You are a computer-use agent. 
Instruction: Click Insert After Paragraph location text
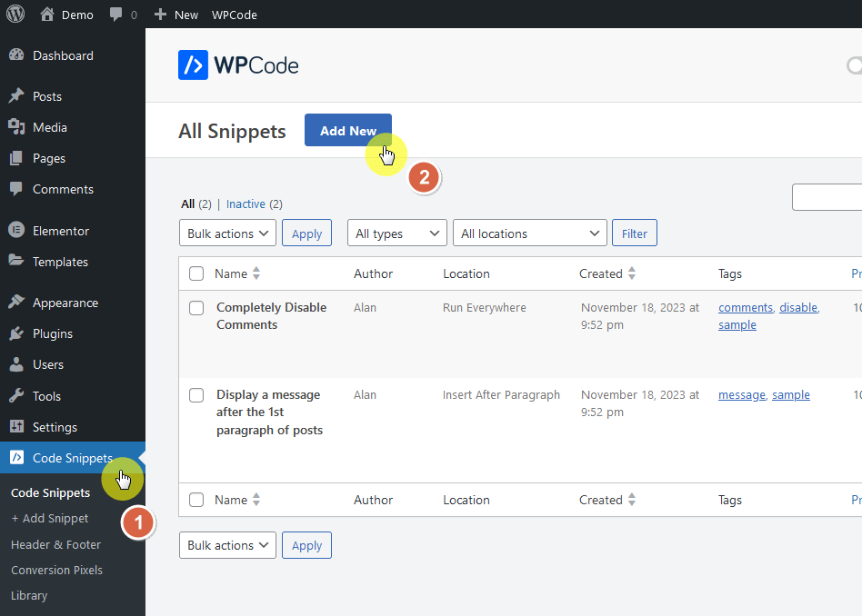pos(501,395)
